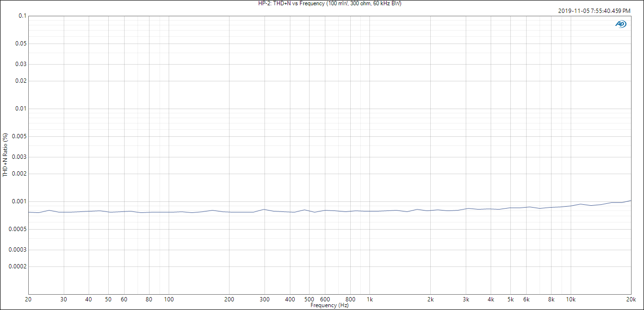644x310 pixels.
Task: Click the leftmost 20 x-axis label
Action: pos(28,299)
